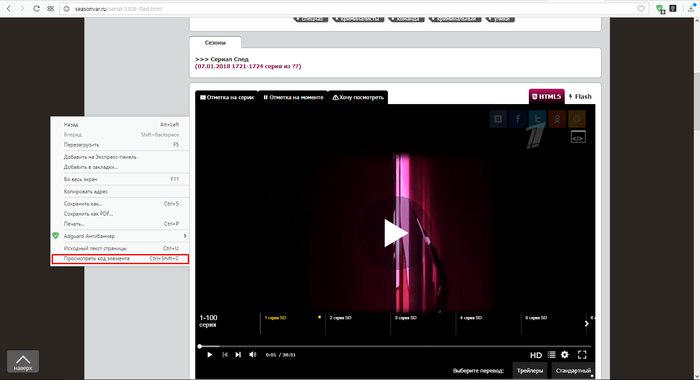Open the speed dial grid icon
The width and height of the screenshot is (700, 380).
pyautogui.click(x=50, y=8)
